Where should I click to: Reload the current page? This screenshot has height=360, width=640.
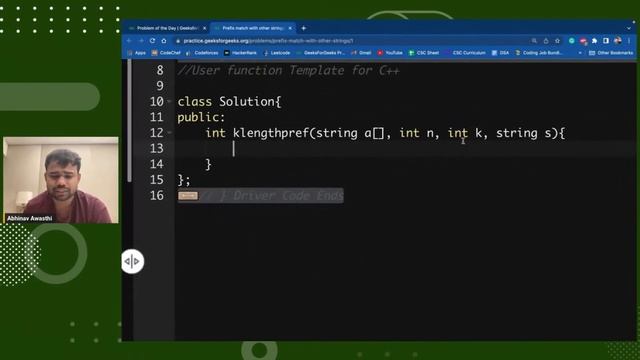click(x=152, y=41)
